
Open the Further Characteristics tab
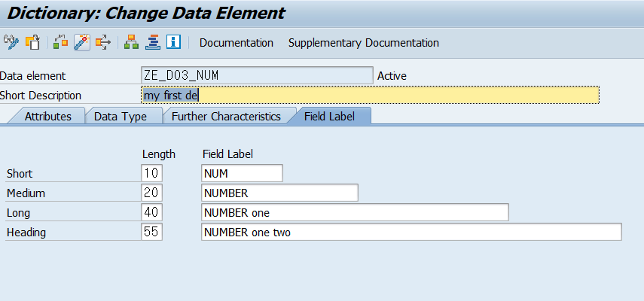click(226, 116)
